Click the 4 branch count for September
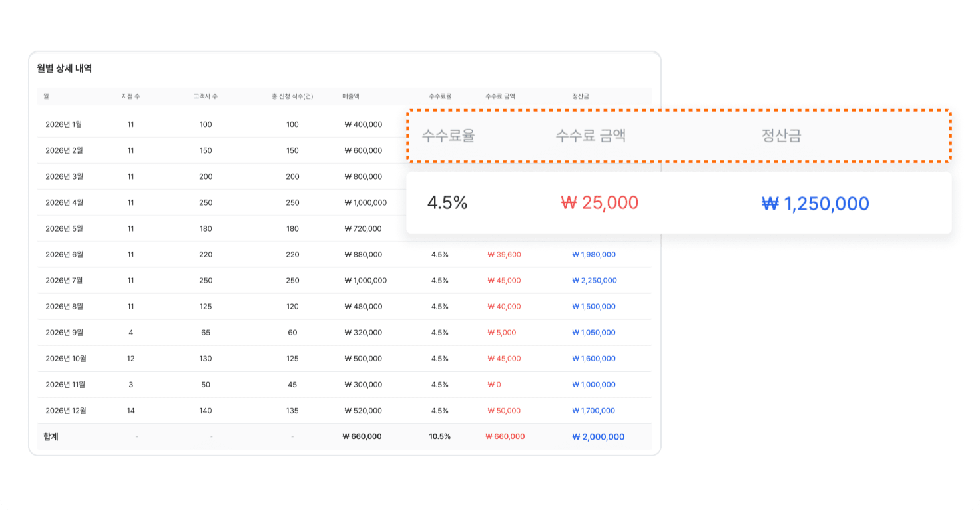The image size is (980, 511). click(130, 332)
